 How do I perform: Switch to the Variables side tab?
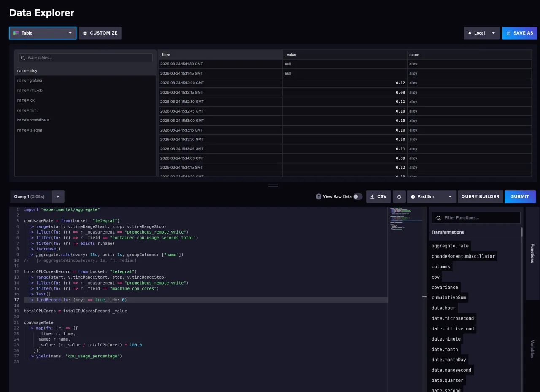click(532, 349)
